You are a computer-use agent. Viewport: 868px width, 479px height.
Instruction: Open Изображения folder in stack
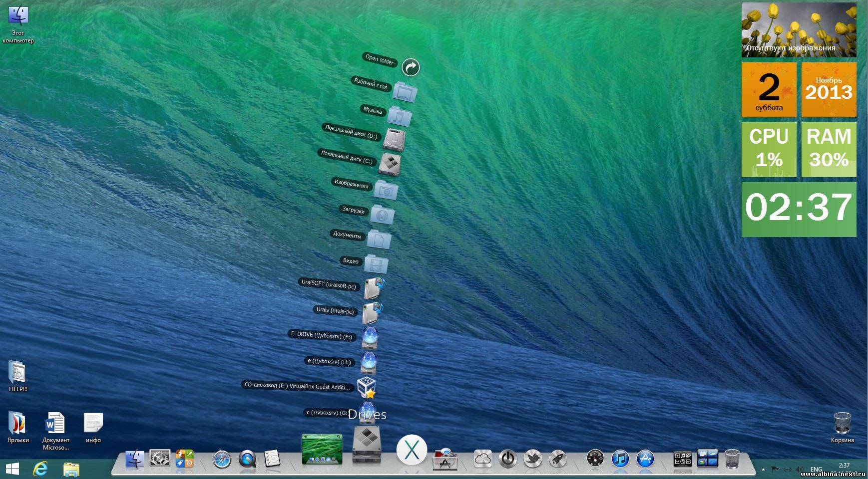386,190
